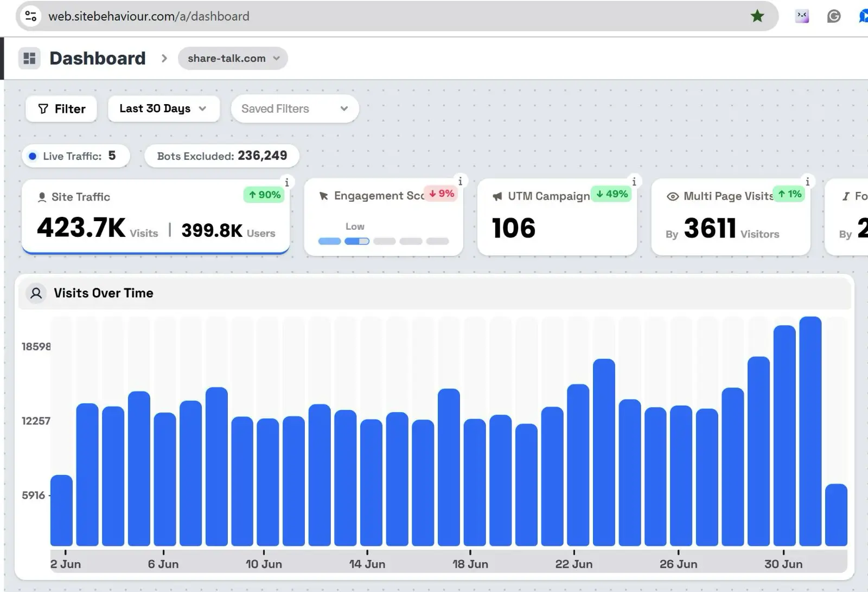Viewport: 868px width, 592px height.
Task: Click the cursor icon next to Engagement Score
Action: point(324,196)
